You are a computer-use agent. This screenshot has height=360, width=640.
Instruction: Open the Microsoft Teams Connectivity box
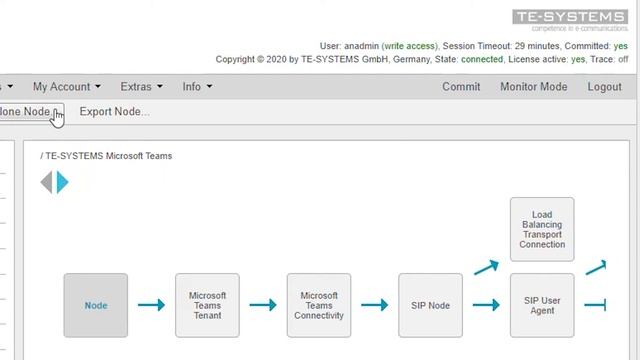319,305
